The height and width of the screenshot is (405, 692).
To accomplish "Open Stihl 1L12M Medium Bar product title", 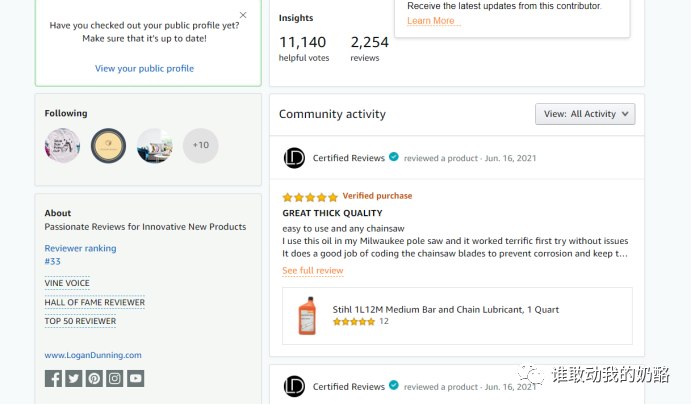I will 446,310.
